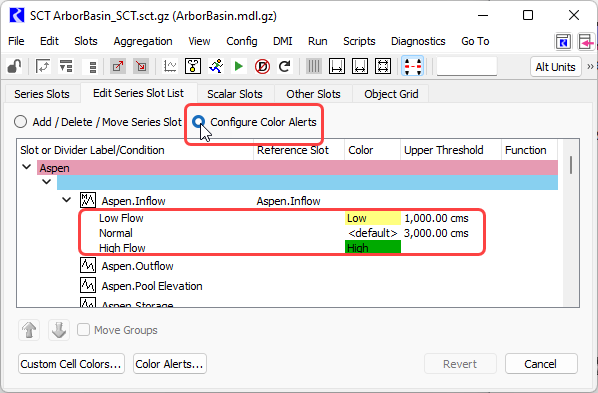
Task: Click the swap axis orientation toolbar icon
Action: (x=43, y=67)
